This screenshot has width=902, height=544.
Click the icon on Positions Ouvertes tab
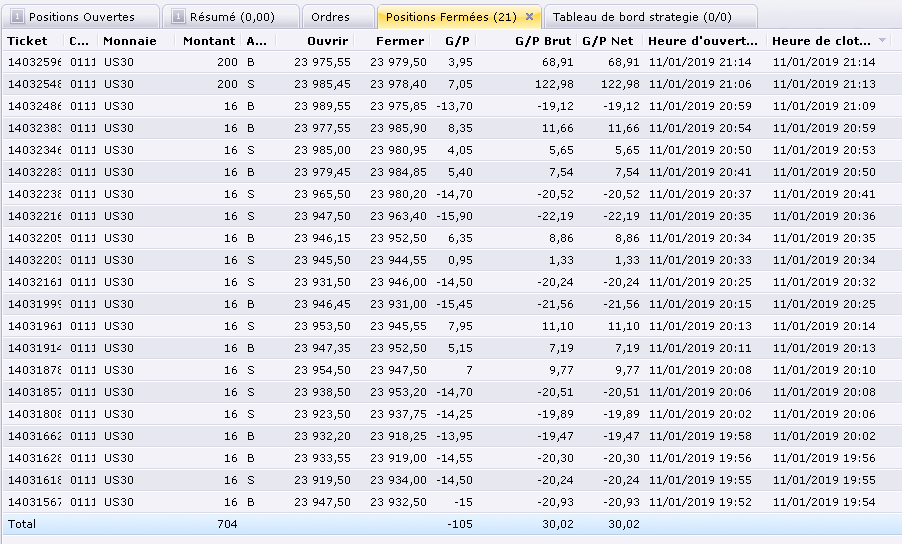[x=16, y=17]
